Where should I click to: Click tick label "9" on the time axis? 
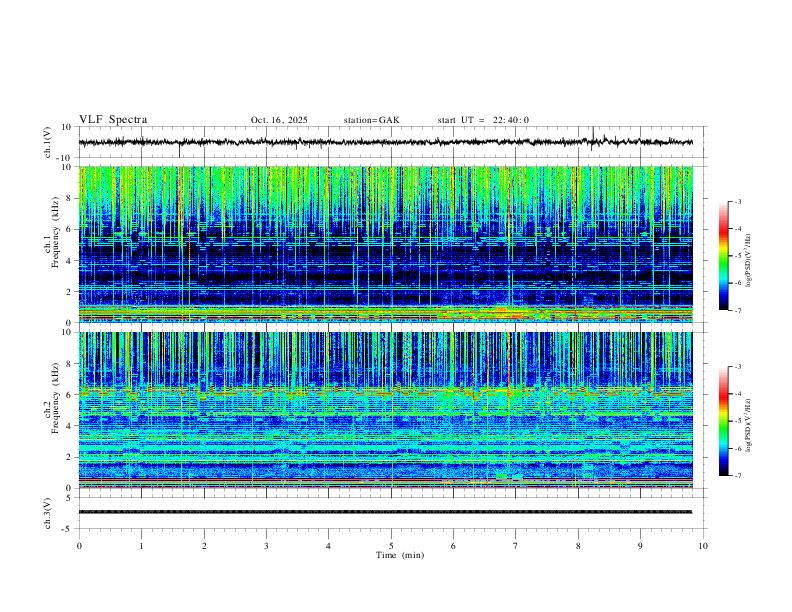640,546
